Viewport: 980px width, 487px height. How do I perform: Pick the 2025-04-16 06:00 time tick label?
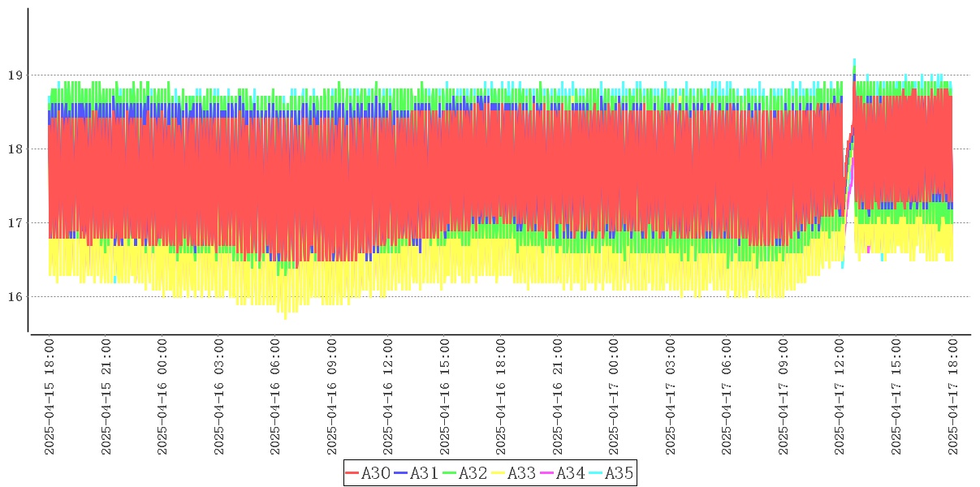(275, 397)
